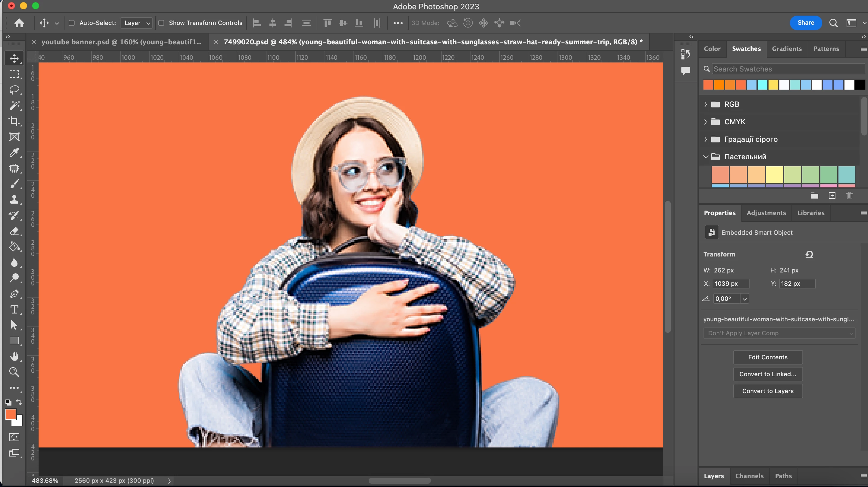This screenshot has height=487, width=868.
Task: Click the orange foreground color swatch
Action: click(x=11, y=414)
